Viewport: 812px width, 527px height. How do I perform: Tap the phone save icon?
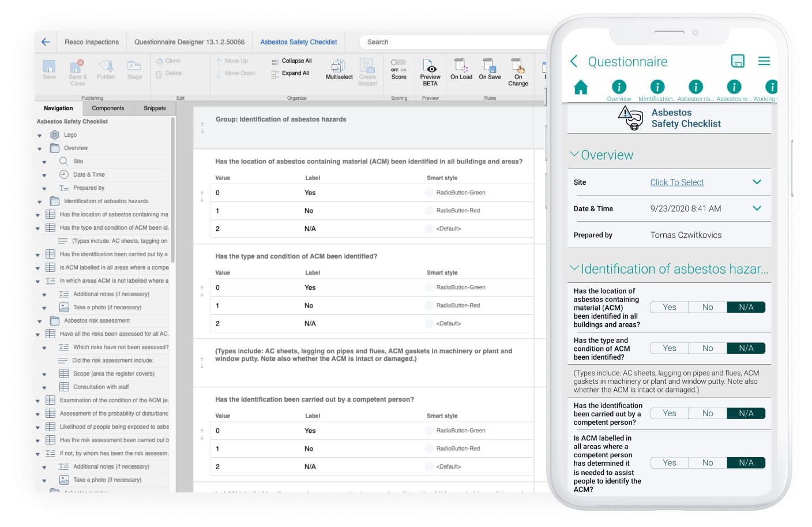[738, 61]
